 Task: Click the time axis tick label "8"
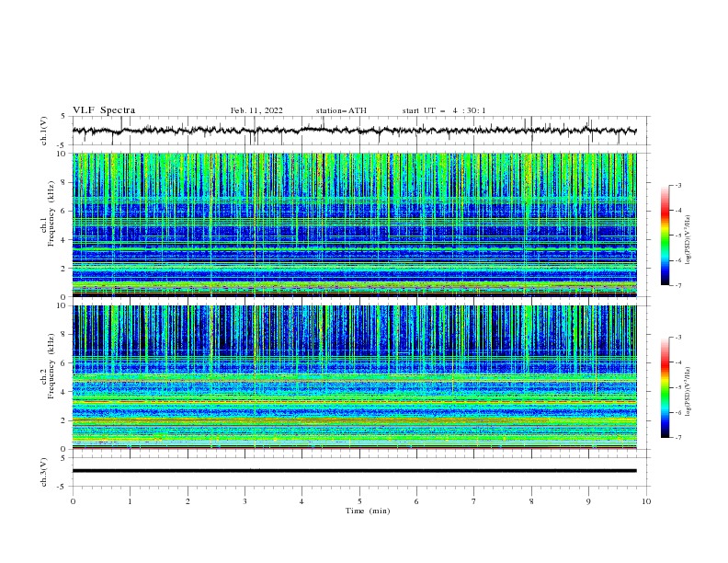(531, 501)
